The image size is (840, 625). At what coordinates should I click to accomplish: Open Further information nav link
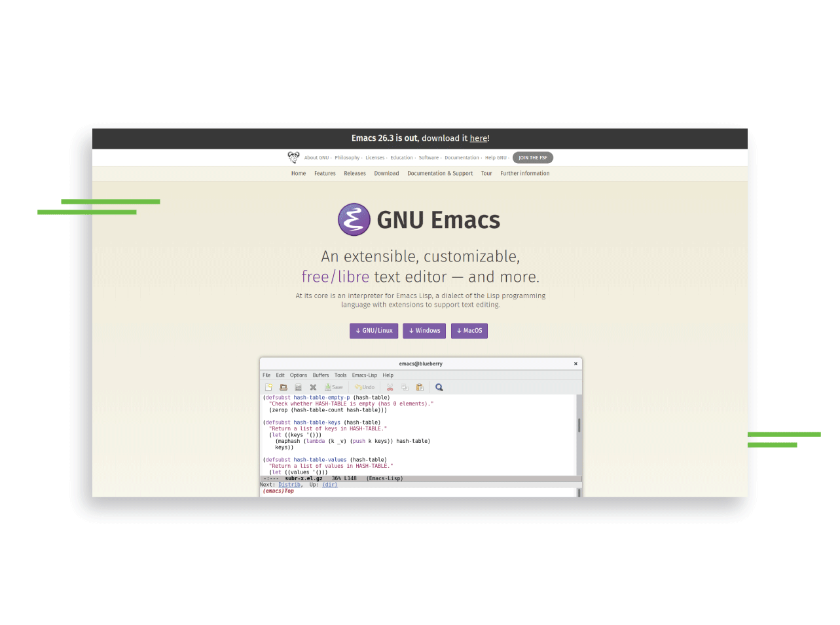(x=525, y=174)
